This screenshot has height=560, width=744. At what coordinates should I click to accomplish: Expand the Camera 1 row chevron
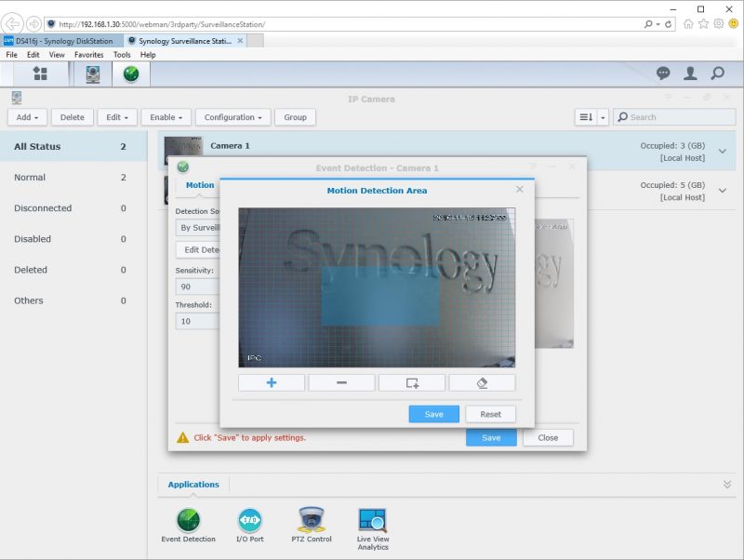723,152
